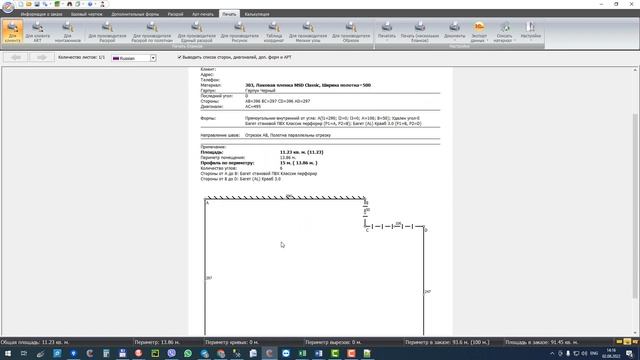
Task: Click the save quick-access icon
Action: point(37,4)
